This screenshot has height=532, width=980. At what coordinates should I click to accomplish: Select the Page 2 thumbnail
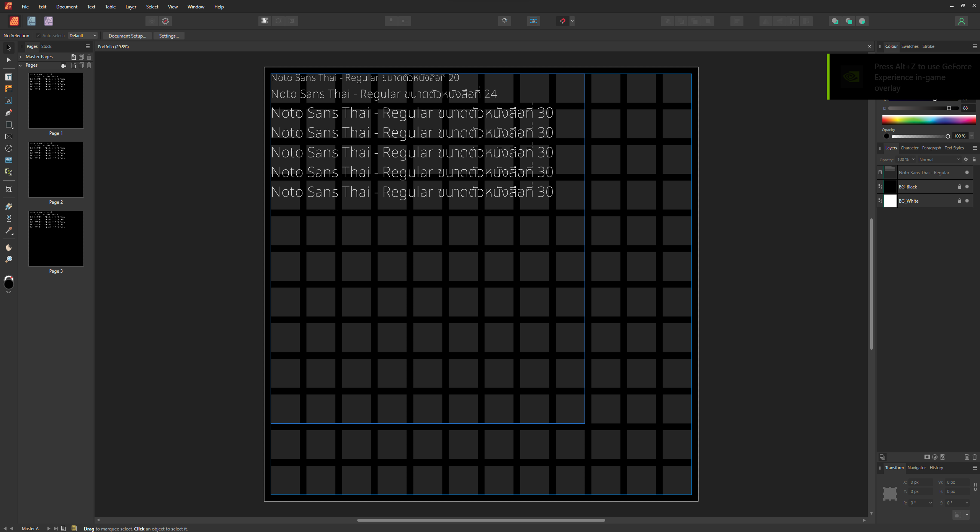[56, 170]
